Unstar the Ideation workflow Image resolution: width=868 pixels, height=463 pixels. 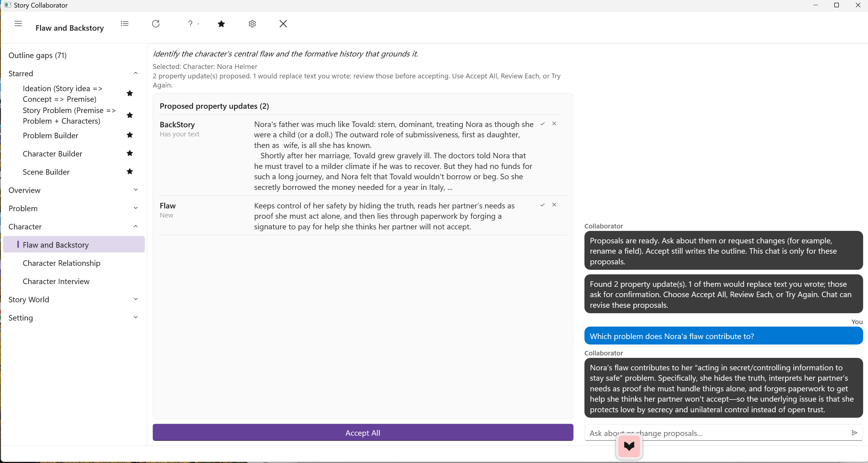tap(130, 93)
